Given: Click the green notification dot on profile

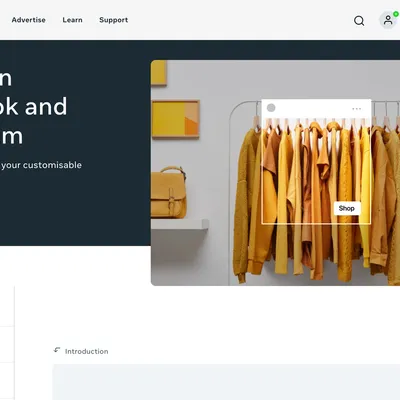Looking at the screenshot, I should pyautogui.click(x=396, y=14).
